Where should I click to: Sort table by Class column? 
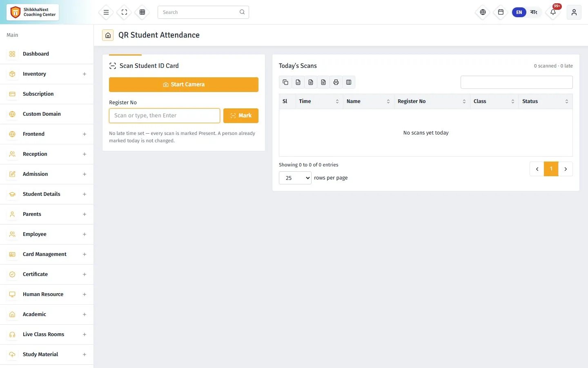click(x=494, y=101)
